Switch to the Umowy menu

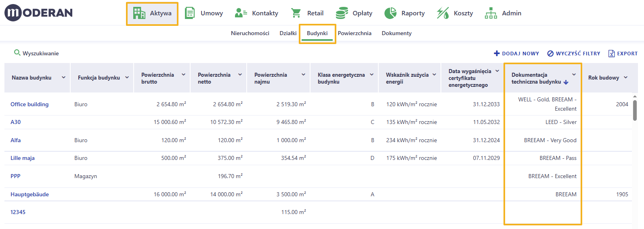click(x=203, y=13)
